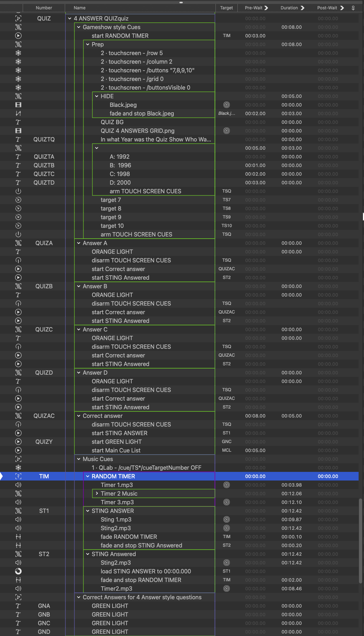Image resolution: width=364 pixels, height=636 pixels.
Task: Click the file target icon in the Sting 1.mp3 row
Action: click(227, 519)
